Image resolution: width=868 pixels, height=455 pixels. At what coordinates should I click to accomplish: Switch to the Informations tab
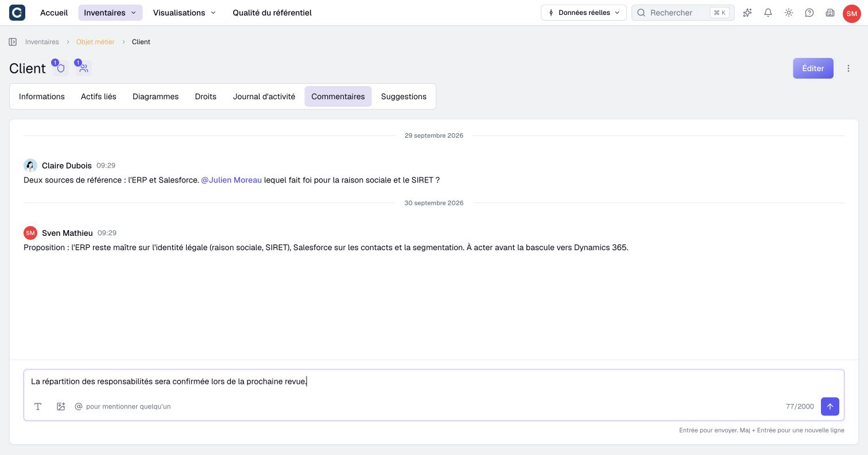[x=42, y=96]
